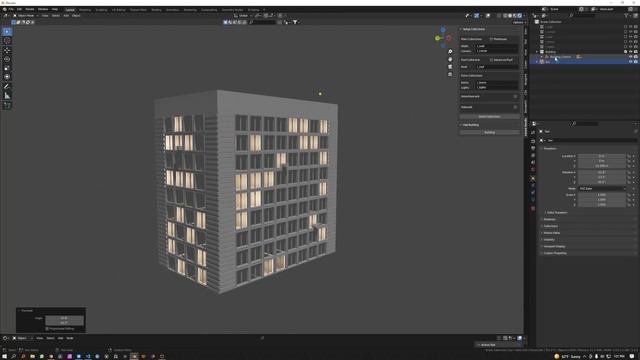The width and height of the screenshot is (640, 360).
Task: Click the pan view hand icon
Action: point(450,59)
